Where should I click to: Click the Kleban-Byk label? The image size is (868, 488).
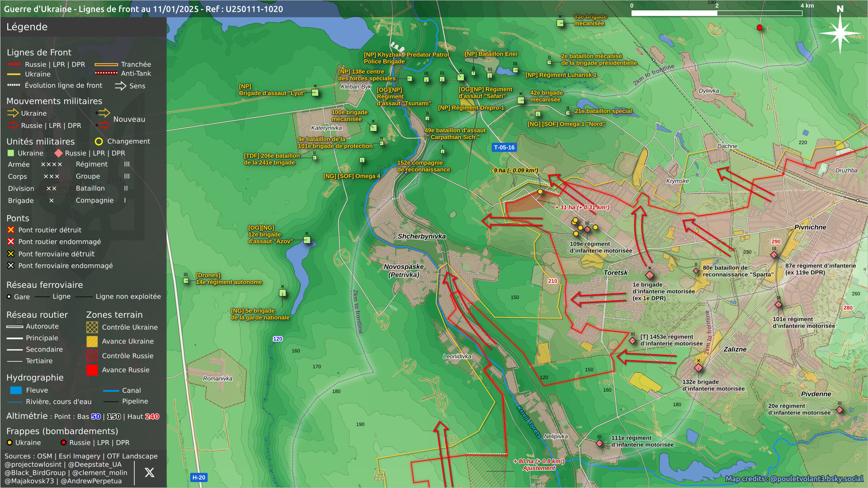[x=356, y=87]
